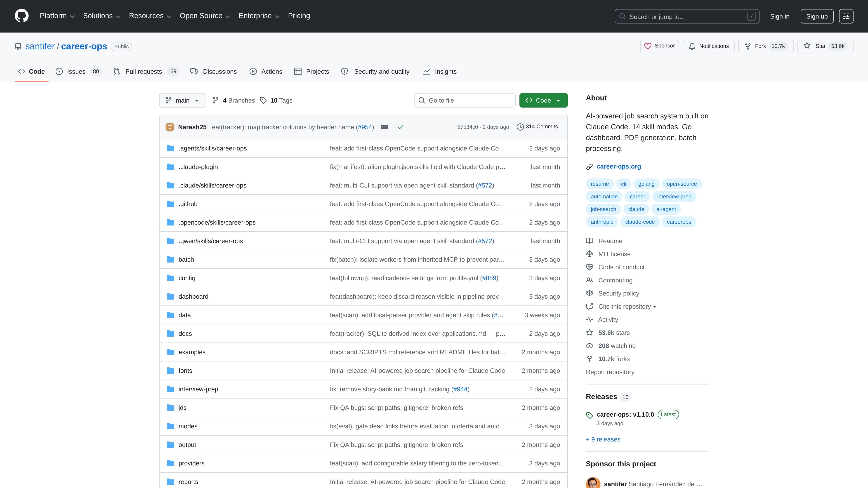
Task: Expand the Solutions dropdown menu
Action: 101,16
